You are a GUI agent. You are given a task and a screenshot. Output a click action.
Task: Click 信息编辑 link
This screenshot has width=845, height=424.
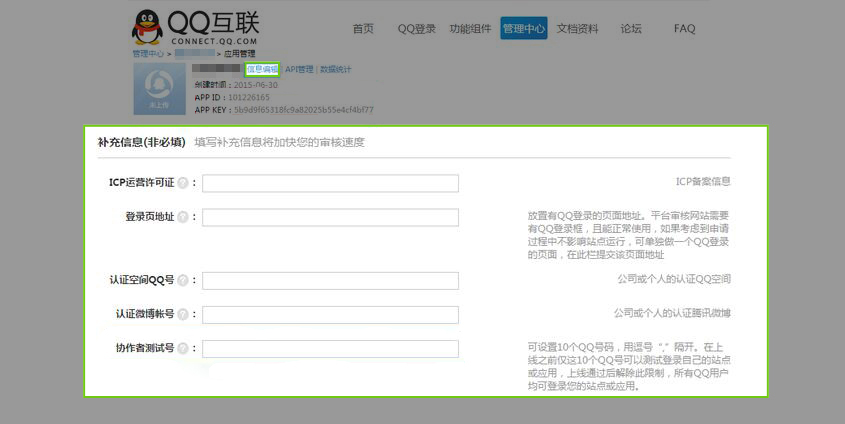tap(262, 69)
